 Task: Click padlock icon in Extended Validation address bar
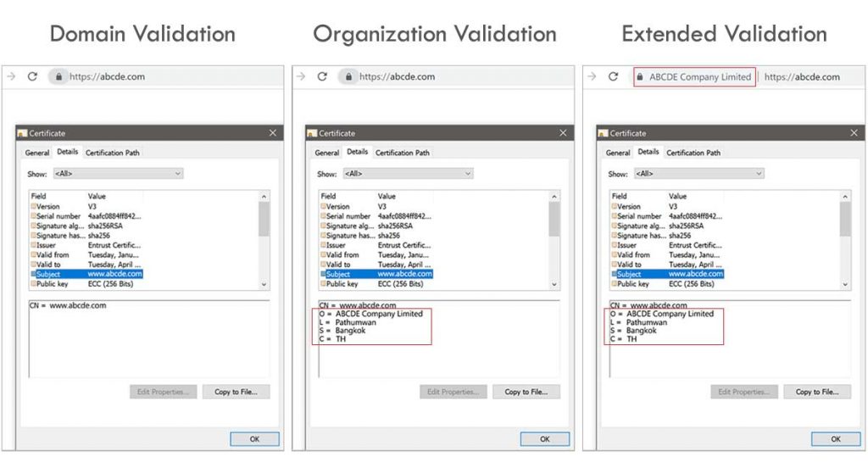coord(640,77)
